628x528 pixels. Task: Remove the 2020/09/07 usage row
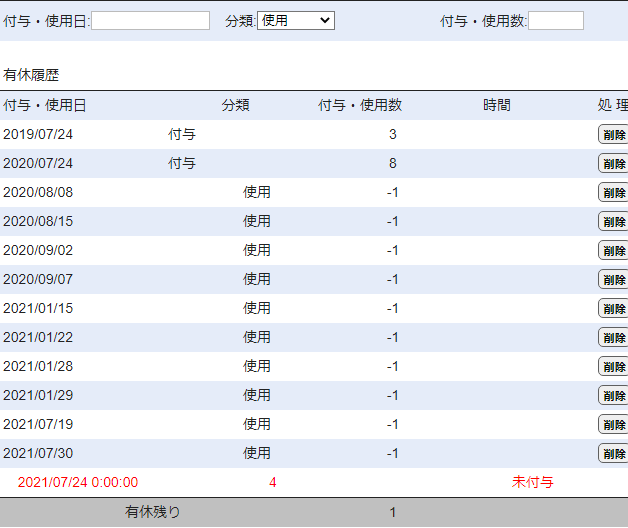pos(613,280)
